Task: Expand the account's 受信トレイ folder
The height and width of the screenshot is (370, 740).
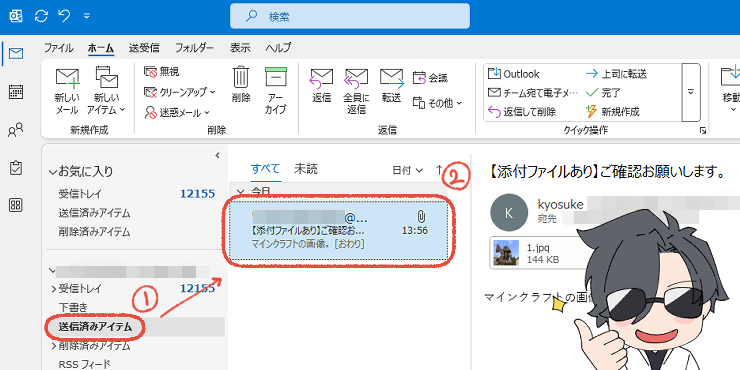Action: [x=54, y=288]
